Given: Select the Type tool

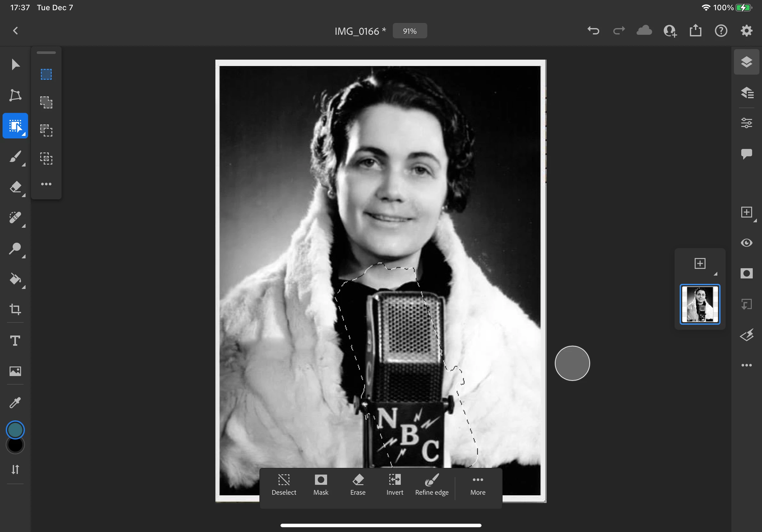Looking at the screenshot, I should coord(15,340).
